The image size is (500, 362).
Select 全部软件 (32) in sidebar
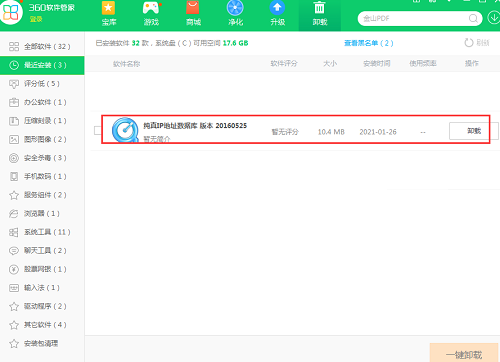(42, 46)
